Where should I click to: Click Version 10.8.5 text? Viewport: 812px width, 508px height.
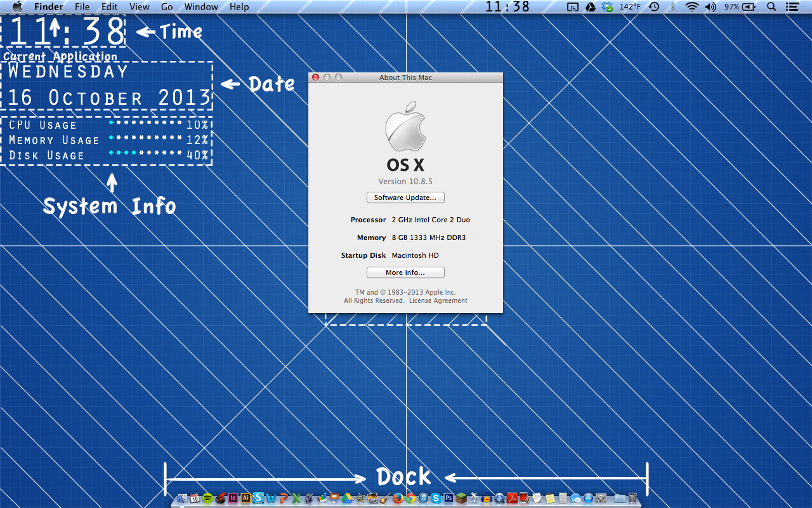point(405,182)
